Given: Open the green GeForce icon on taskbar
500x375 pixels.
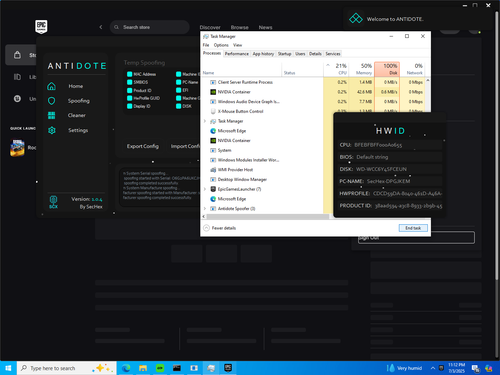Looking at the screenshot, I should click(160, 368).
